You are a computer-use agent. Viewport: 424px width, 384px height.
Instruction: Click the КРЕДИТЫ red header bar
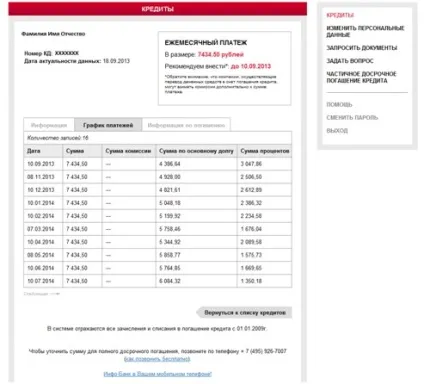tap(158, 9)
